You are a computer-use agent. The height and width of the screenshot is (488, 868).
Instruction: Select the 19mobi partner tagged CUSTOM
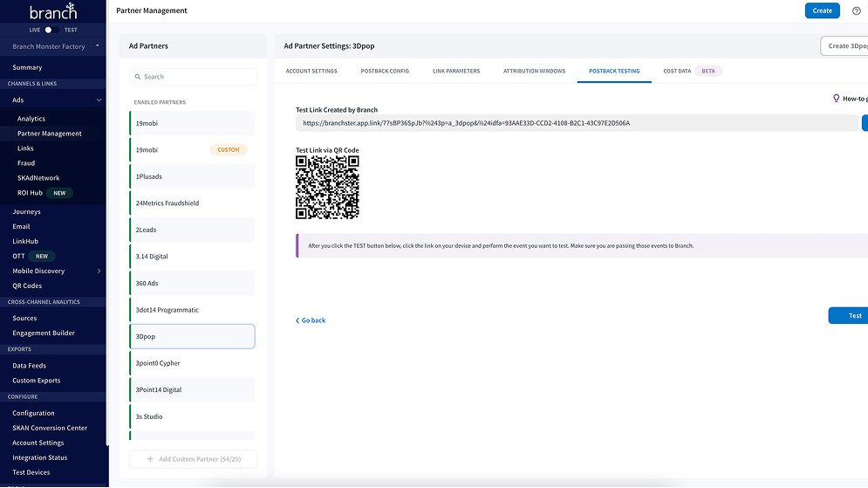tap(192, 150)
